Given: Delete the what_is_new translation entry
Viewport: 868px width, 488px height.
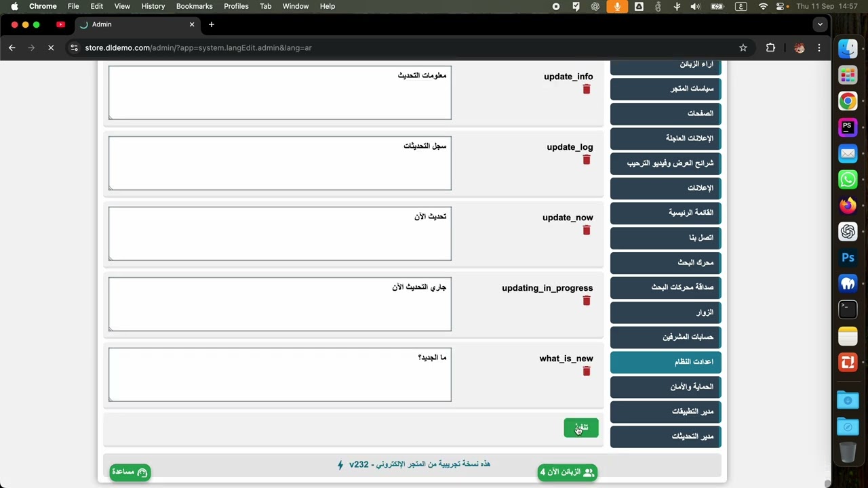Looking at the screenshot, I should click(587, 371).
